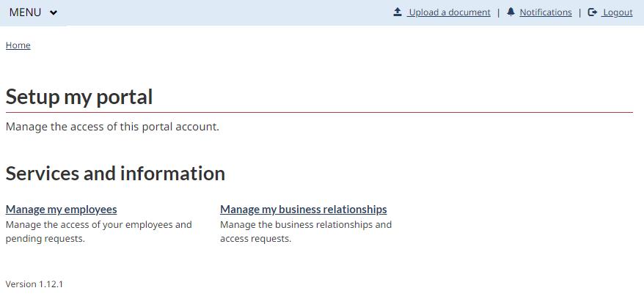Click the Setup my portal heading

[x=79, y=97]
